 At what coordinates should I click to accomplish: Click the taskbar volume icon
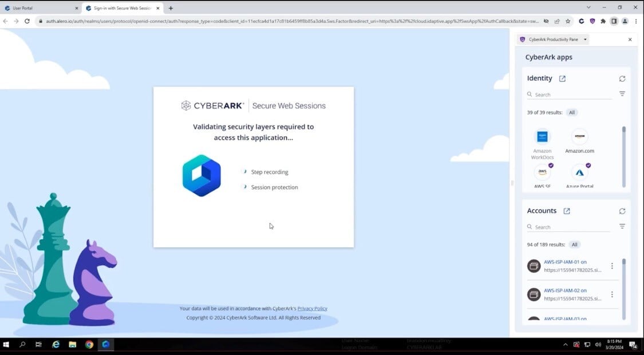point(598,344)
